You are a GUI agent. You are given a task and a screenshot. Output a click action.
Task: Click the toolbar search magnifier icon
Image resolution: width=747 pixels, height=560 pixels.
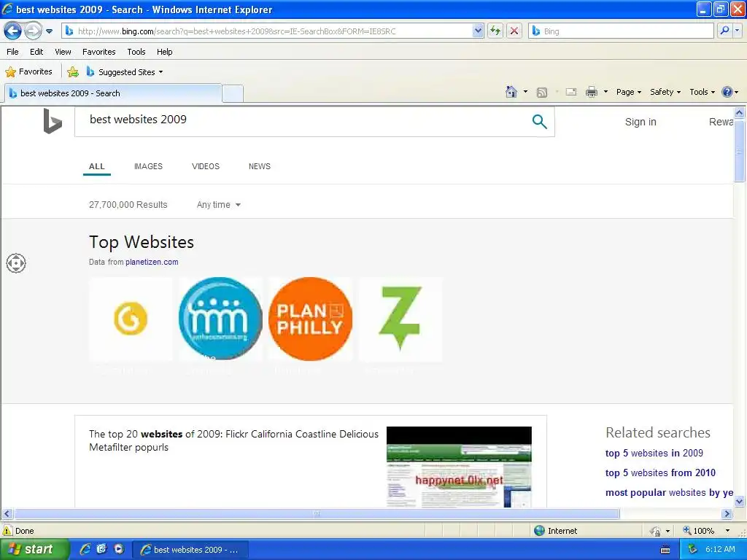point(724,31)
